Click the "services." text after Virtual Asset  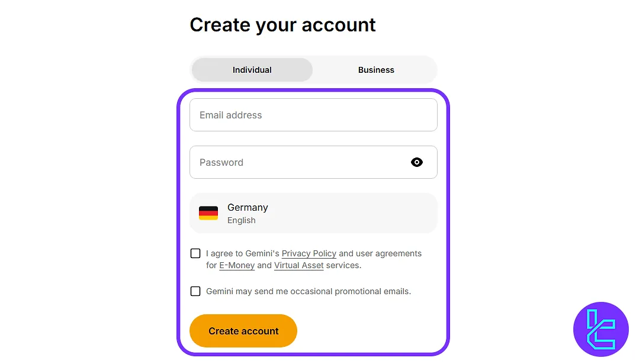click(343, 265)
